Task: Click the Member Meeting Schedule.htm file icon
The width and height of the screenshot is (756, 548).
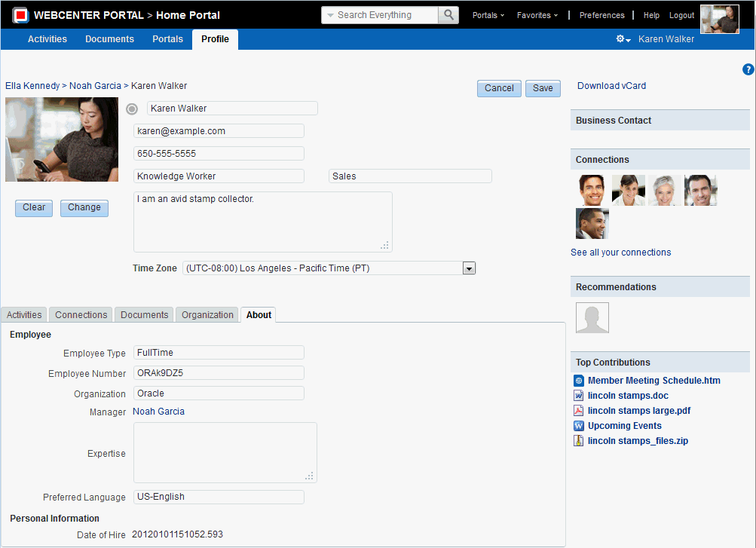Action: click(579, 381)
